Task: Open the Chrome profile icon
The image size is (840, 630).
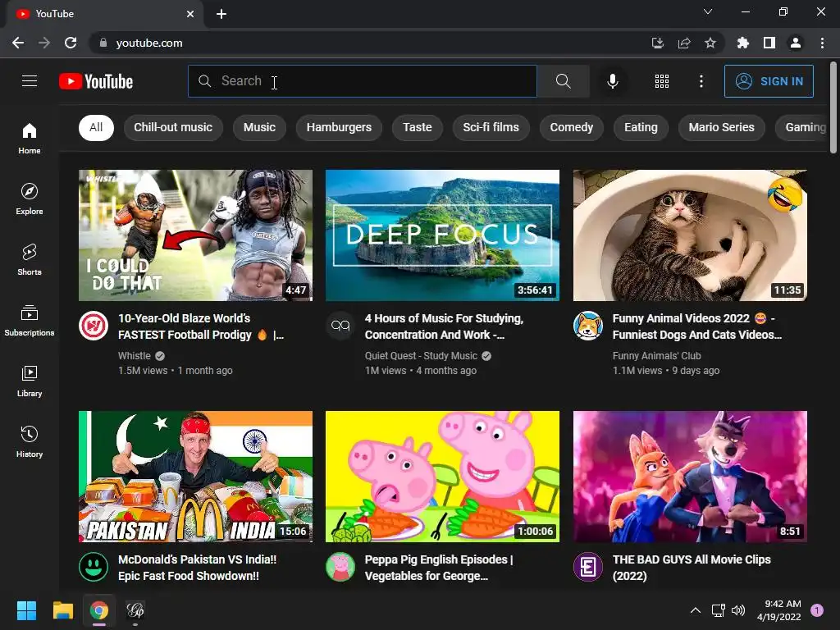Action: click(796, 43)
